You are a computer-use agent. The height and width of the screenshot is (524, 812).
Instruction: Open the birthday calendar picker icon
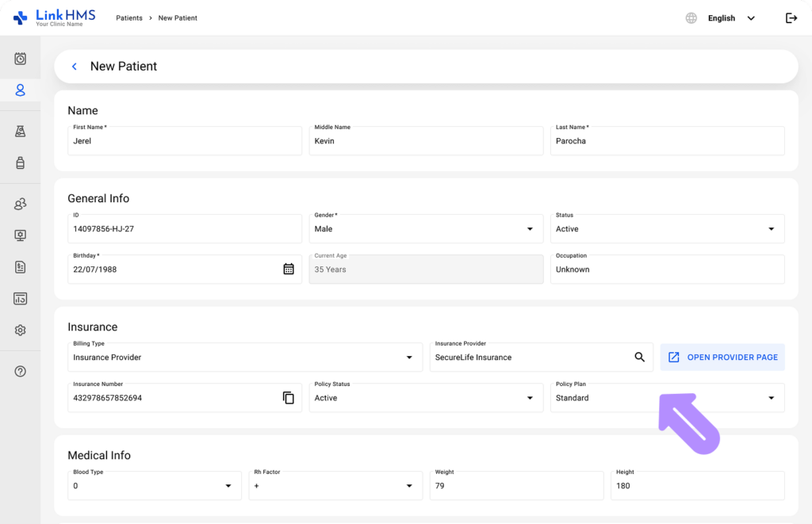[x=289, y=269]
